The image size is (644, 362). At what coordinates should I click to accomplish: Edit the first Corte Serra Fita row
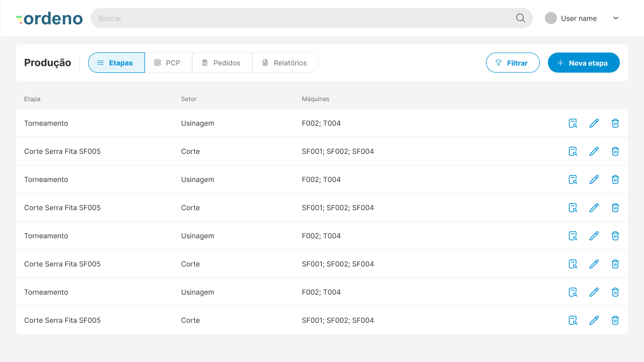pyautogui.click(x=594, y=151)
